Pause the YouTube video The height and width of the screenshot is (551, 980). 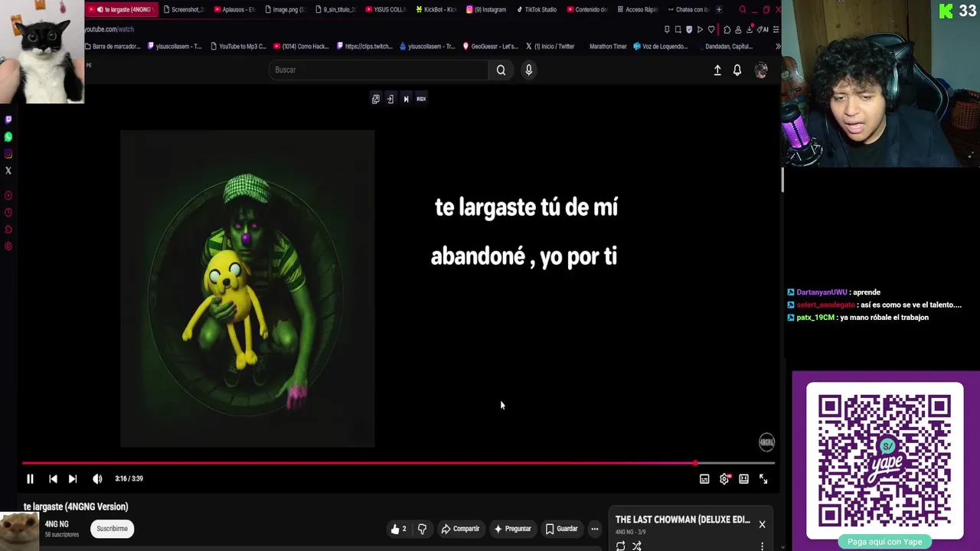30,479
